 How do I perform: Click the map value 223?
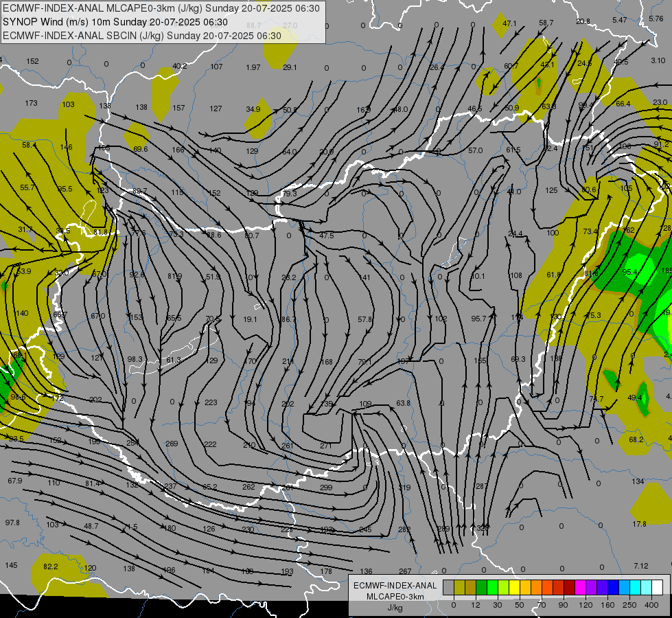click(211, 402)
